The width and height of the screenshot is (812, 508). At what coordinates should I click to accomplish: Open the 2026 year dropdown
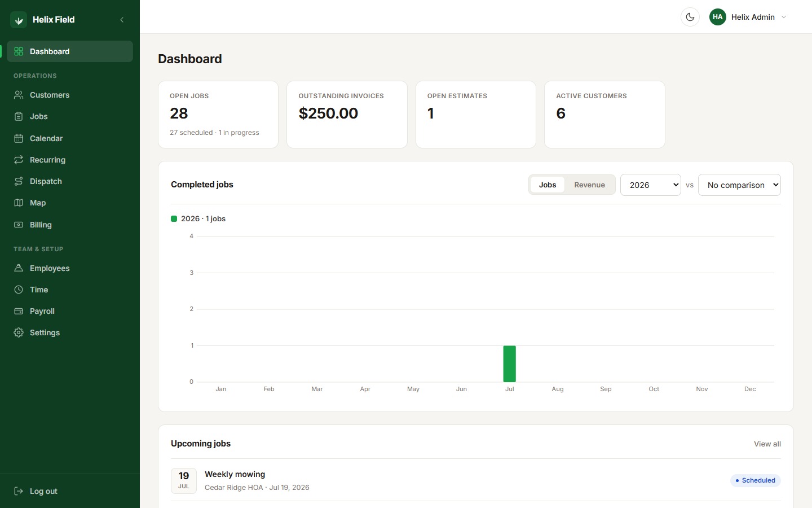[x=651, y=185]
